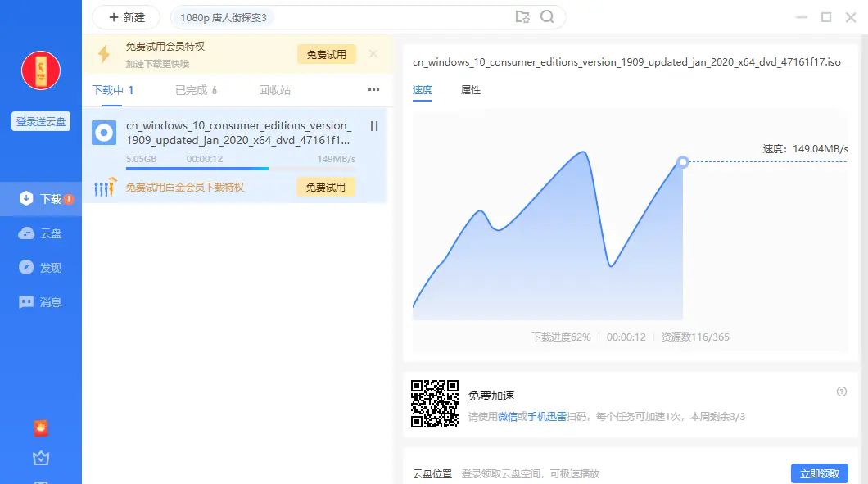
Task: Maximize the download manager window
Action: click(x=826, y=17)
